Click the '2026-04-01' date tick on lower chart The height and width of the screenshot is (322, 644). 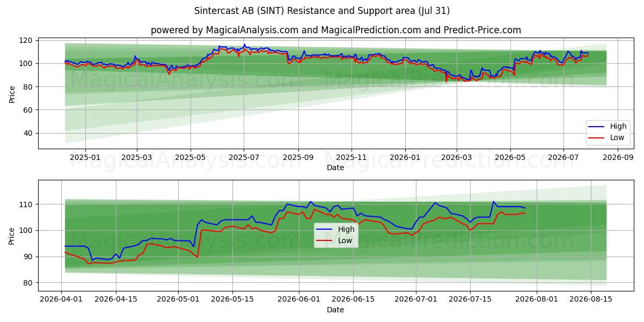coord(62,299)
